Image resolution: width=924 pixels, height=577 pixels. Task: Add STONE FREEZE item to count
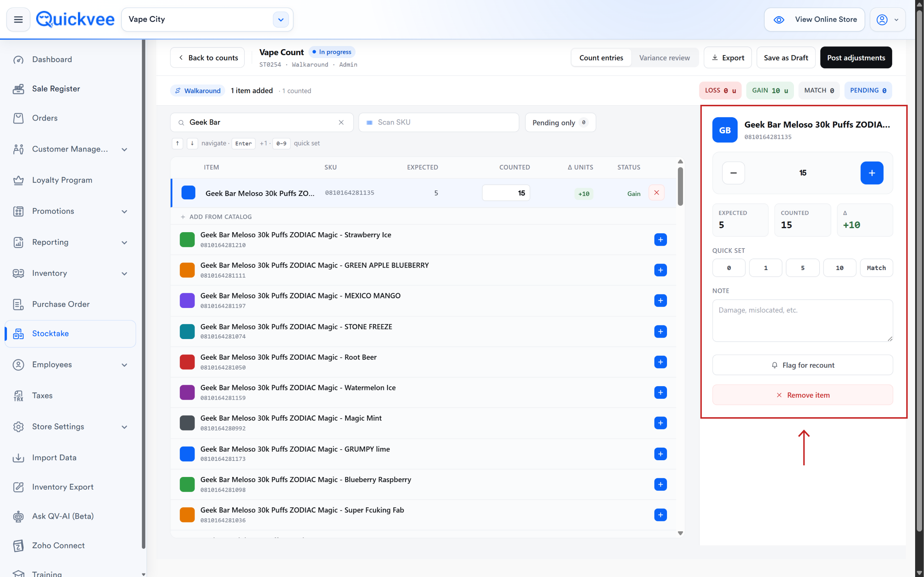(660, 332)
